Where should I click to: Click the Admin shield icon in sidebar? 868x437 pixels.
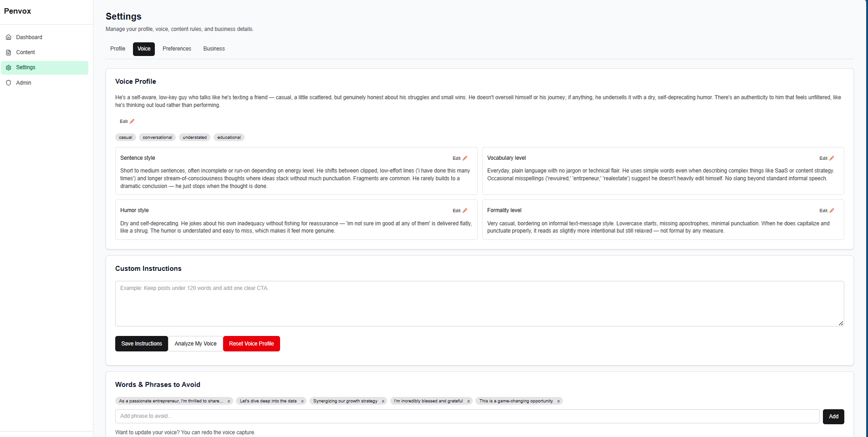8,83
